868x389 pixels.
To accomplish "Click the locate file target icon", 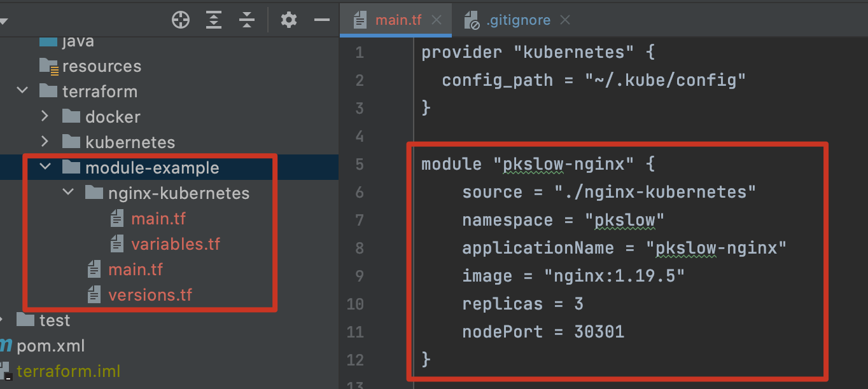I will coord(181,20).
